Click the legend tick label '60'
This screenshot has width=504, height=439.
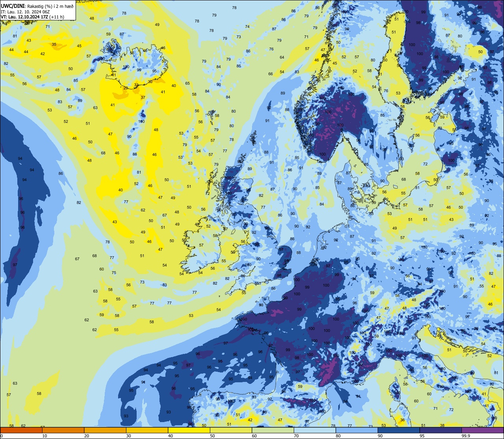click(x=254, y=436)
